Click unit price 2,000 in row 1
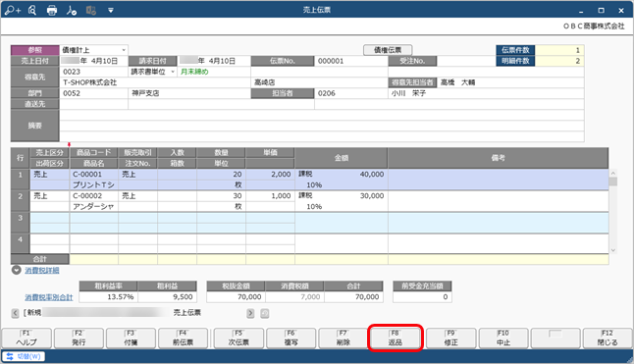Viewport: 634px width, 364px height. (x=270, y=175)
